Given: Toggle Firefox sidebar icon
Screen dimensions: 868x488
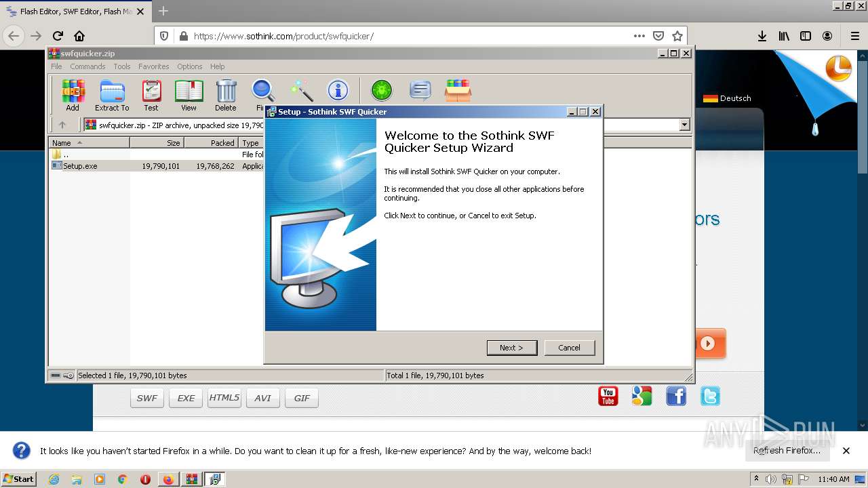Looking at the screenshot, I should 806,36.
